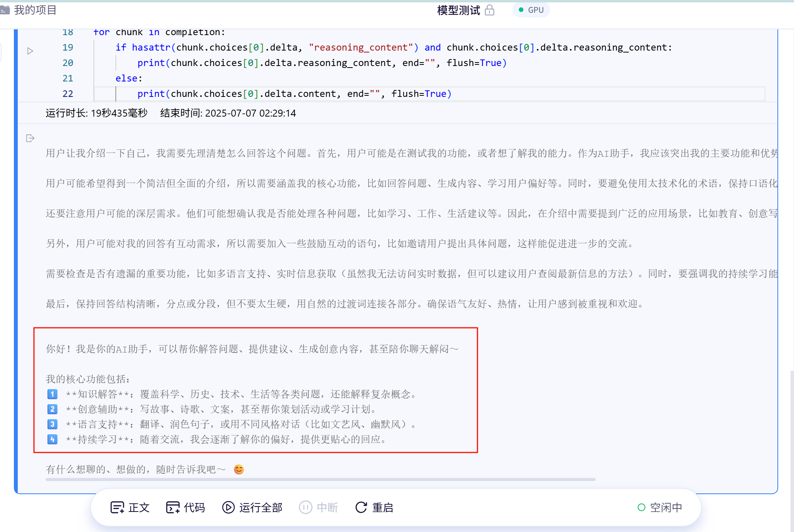
Task: Click paragraph starting 需要检查是否有遗漏
Action: coord(411,274)
